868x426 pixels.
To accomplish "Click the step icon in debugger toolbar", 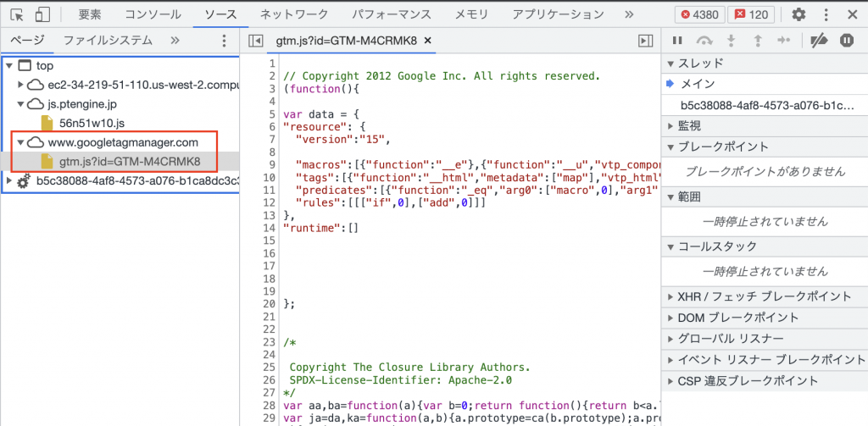I will pyautogui.click(x=784, y=41).
